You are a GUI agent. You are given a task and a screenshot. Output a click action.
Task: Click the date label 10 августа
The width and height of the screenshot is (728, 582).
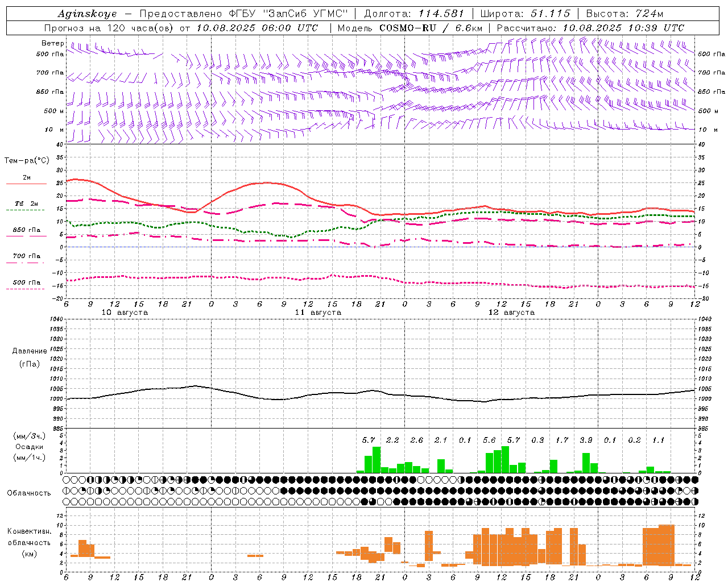click(125, 313)
